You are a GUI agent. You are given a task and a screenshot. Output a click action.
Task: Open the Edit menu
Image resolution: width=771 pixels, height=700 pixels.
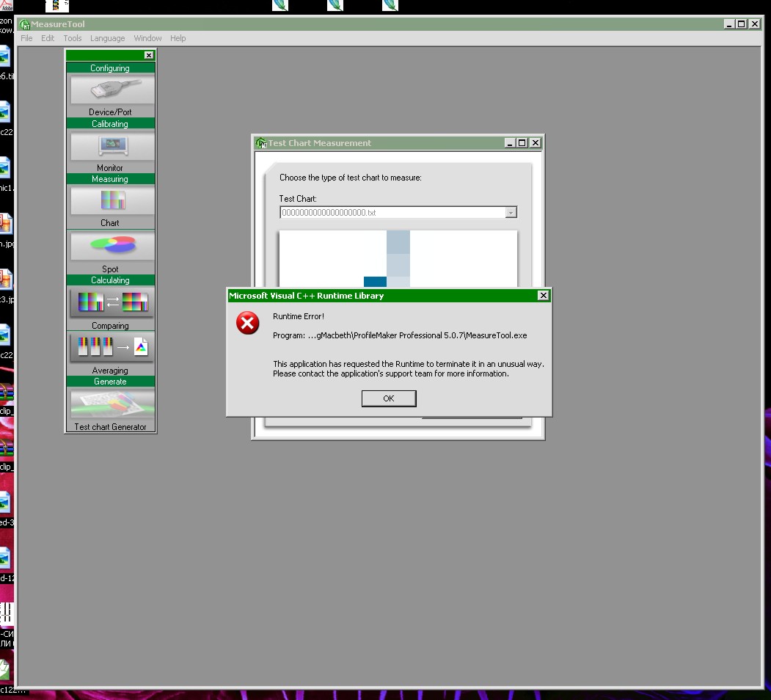click(48, 38)
